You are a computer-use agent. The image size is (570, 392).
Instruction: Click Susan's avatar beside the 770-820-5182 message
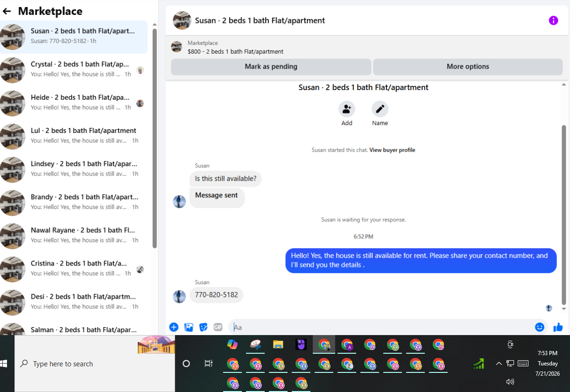(179, 296)
